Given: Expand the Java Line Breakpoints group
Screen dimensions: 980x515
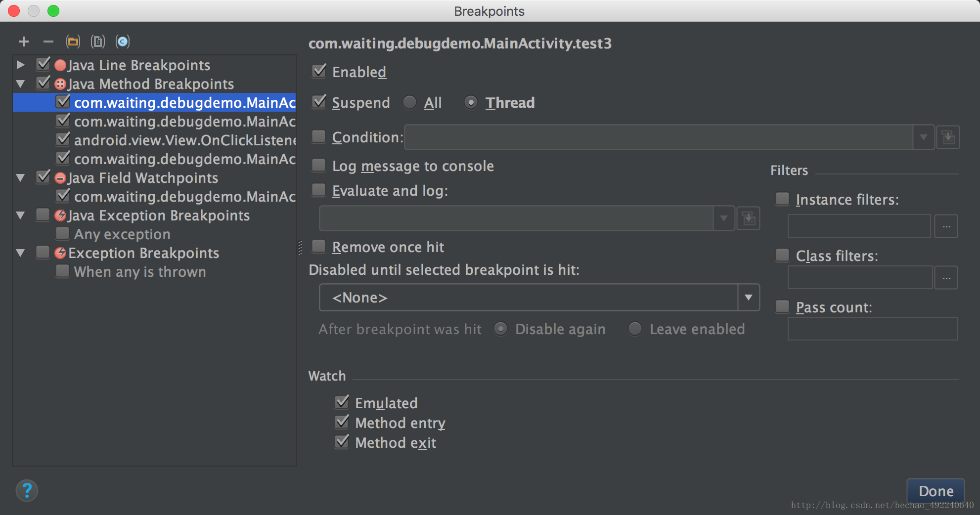Looking at the screenshot, I should click(x=20, y=65).
